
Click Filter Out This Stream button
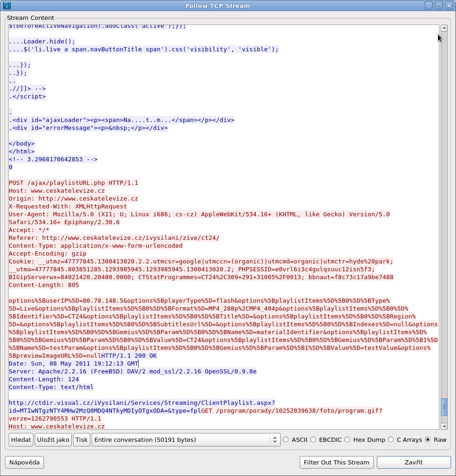point(337,462)
